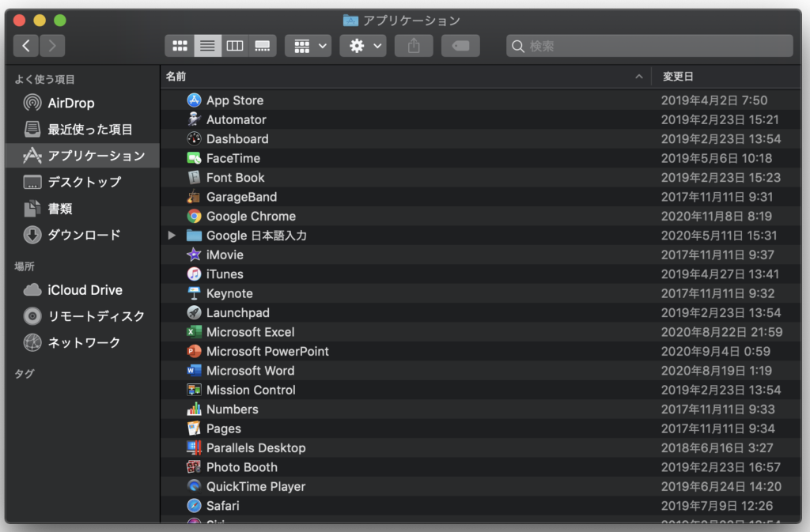The width and height of the screenshot is (810, 532).
Task: Click the Google Chrome icon
Action: tap(194, 216)
